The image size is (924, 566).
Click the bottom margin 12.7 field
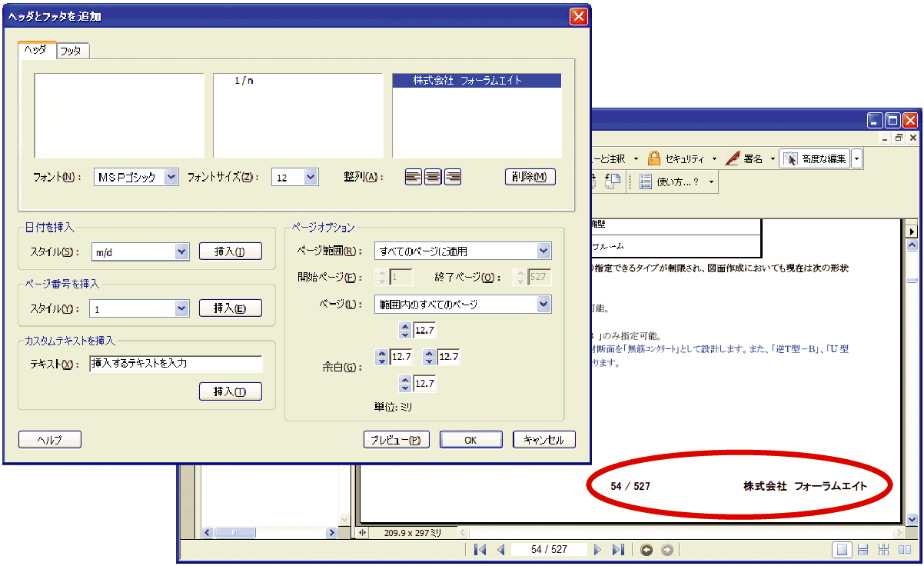(x=424, y=383)
